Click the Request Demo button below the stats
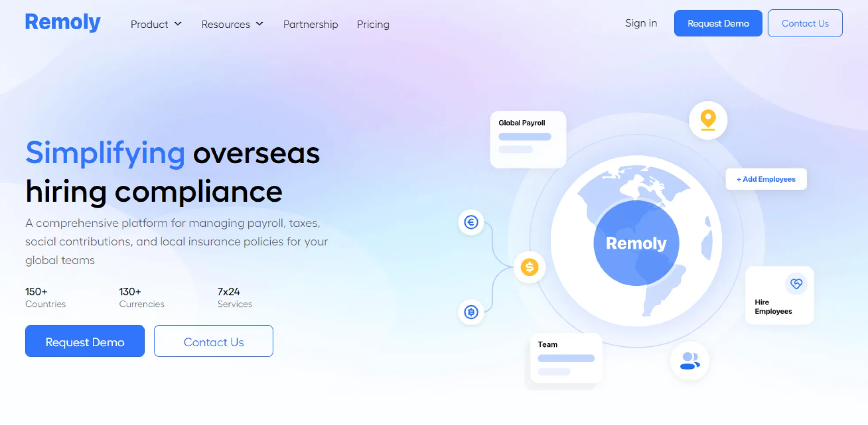868x425 pixels. [85, 341]
